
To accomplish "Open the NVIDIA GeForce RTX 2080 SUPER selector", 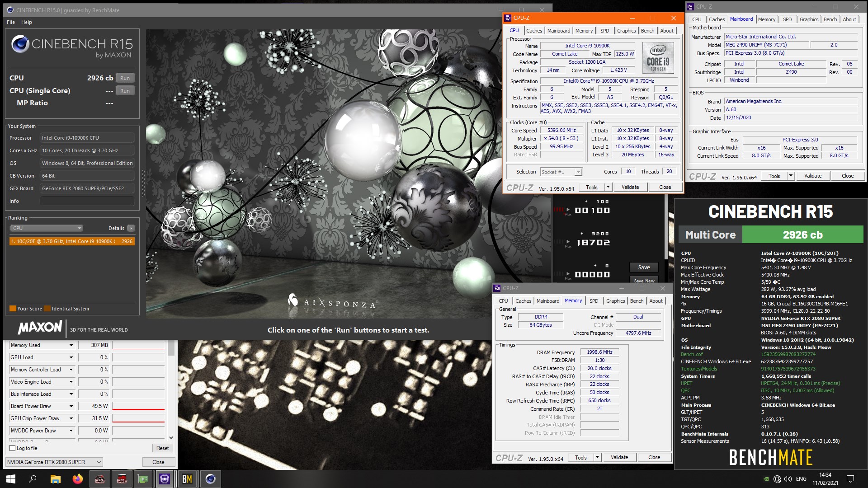I will [54, 462].
